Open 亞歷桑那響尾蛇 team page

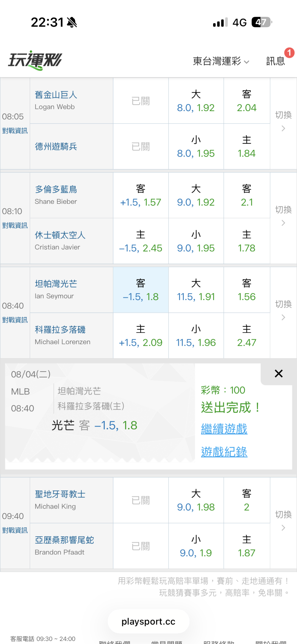pyautogui.click(x=64, y=540)
